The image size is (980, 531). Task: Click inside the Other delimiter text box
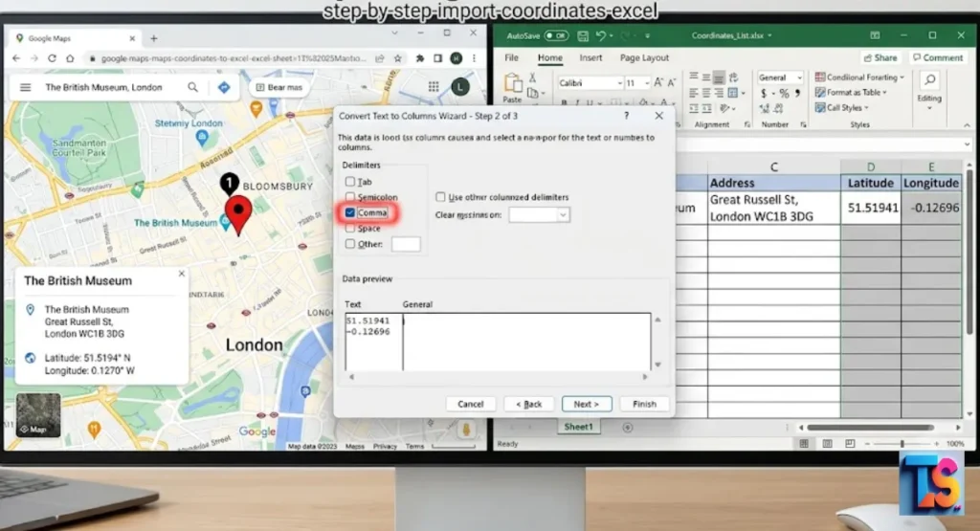coord(406,244)
